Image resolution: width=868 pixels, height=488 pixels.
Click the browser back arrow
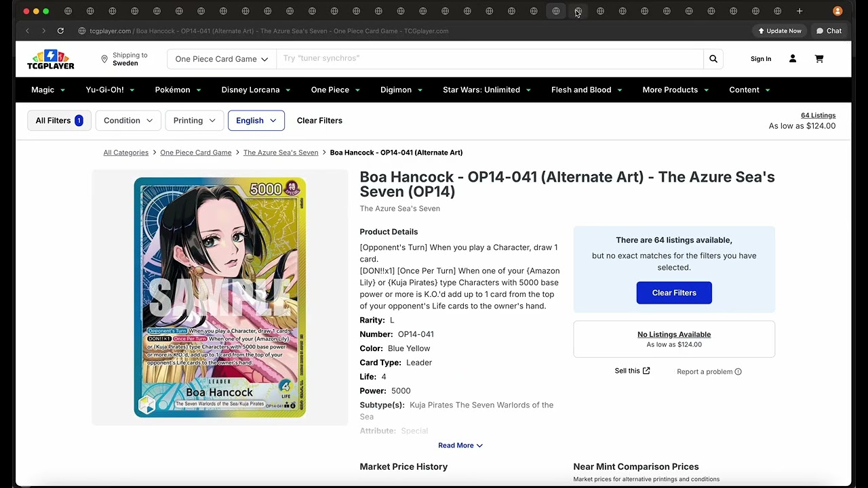[x=27, y=30]
